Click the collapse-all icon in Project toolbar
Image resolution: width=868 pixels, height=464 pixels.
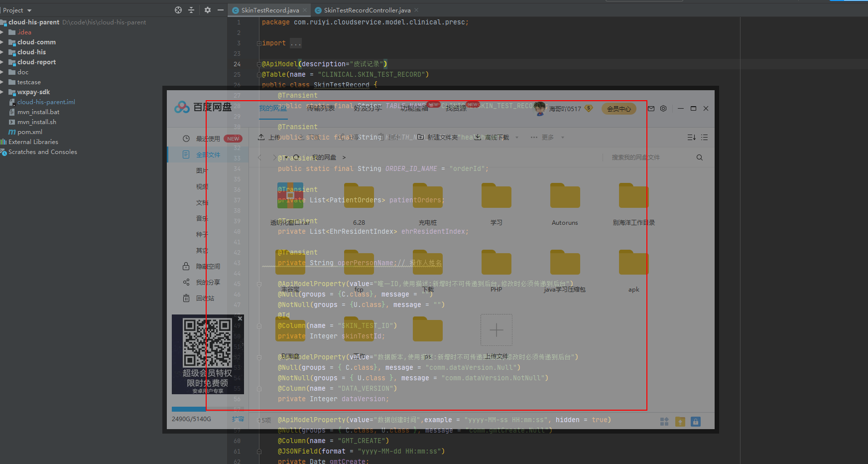[191, 10]
